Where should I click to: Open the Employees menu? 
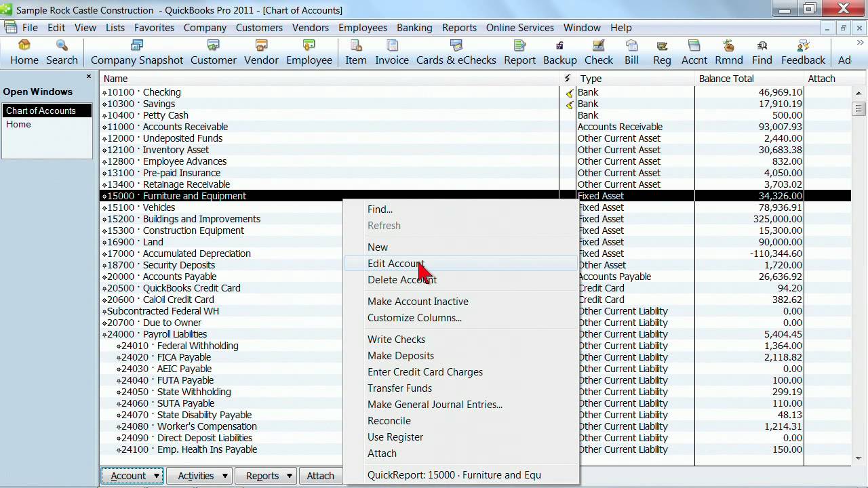tap(363, 28)
